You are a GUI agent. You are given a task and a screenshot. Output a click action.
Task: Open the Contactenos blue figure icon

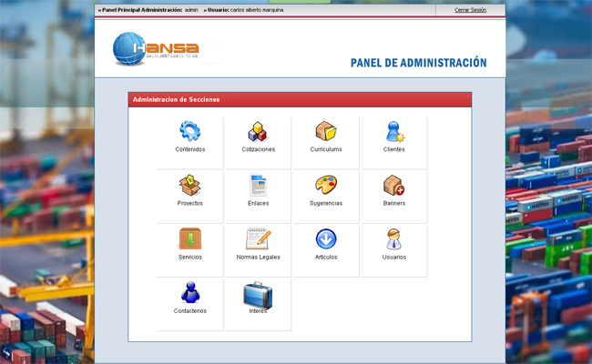click(189, 292)
